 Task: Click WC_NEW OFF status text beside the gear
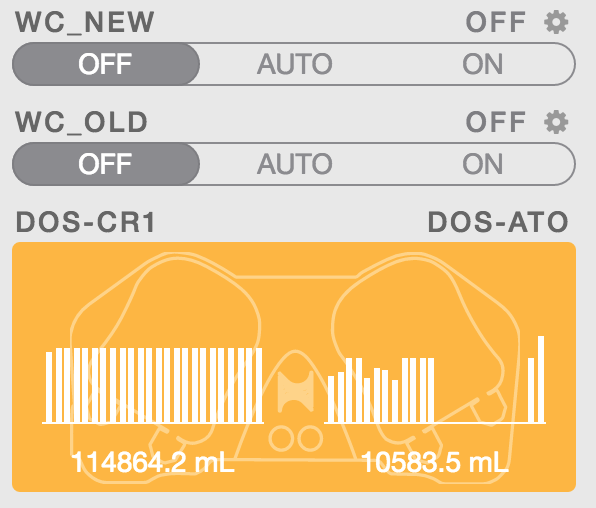tap(496, 22)
